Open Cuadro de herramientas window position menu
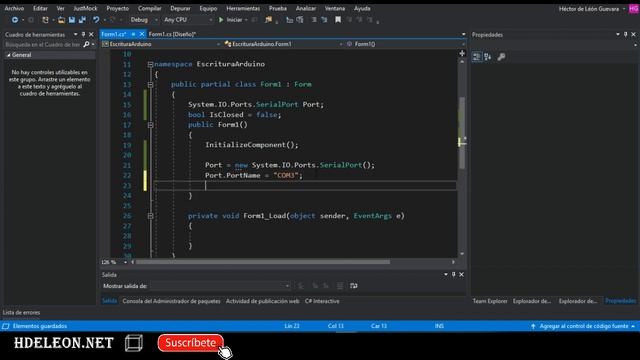The image size is (640, 360). (76, 35)
